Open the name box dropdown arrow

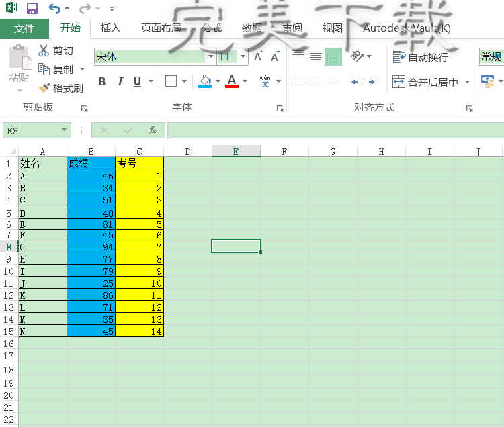click(x=65, y=130)
